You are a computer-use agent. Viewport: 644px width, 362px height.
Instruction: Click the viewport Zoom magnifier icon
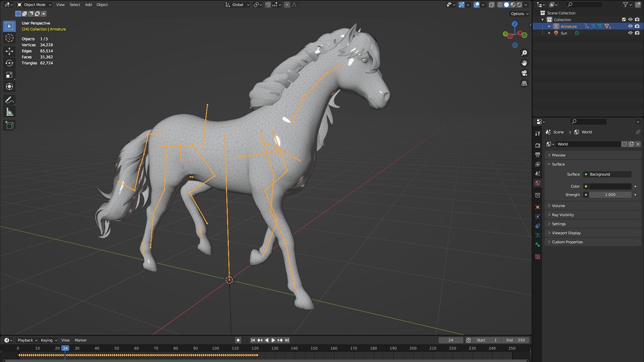tap(524, 53)
